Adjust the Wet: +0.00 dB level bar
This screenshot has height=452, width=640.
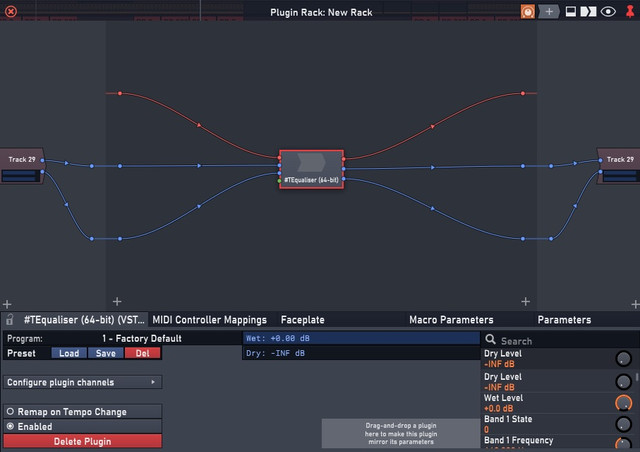tap(361, 338)
